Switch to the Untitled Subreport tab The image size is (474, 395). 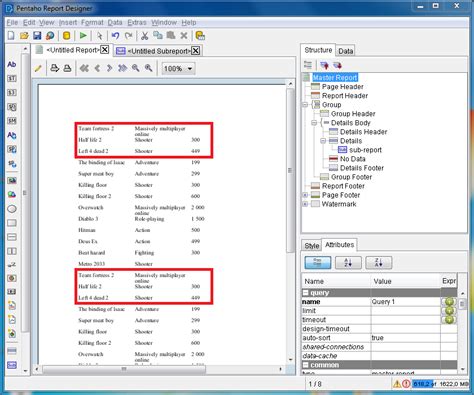click(159, 51)
